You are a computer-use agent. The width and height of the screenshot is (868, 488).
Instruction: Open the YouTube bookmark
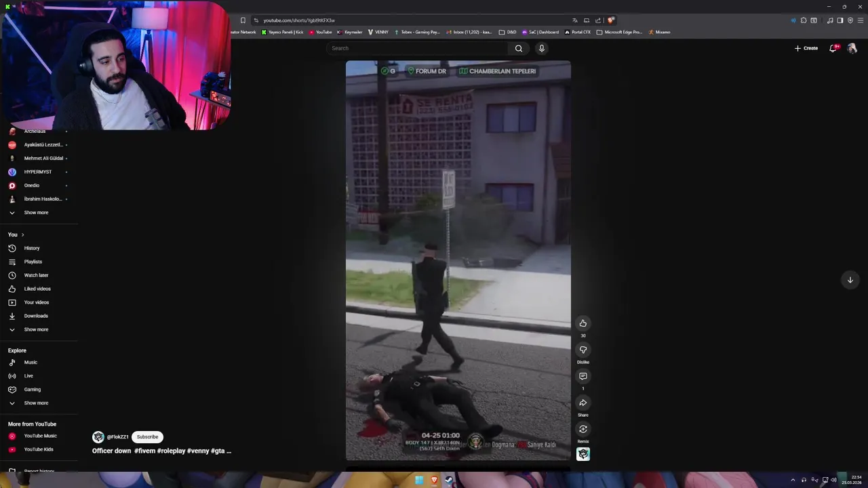(320, 32)
